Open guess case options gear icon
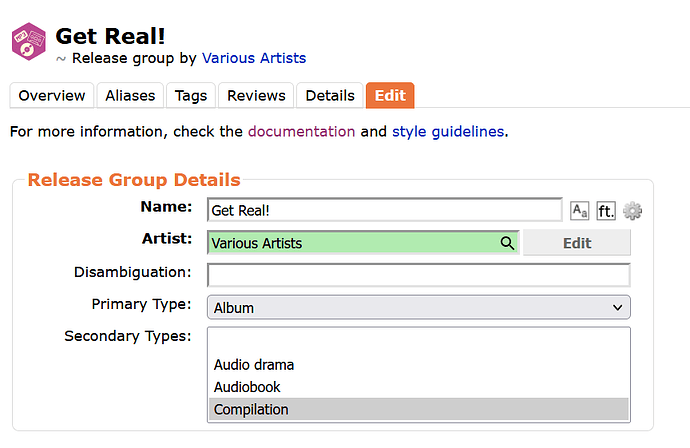Screen dimensions: 690x448 coord(632,211)
